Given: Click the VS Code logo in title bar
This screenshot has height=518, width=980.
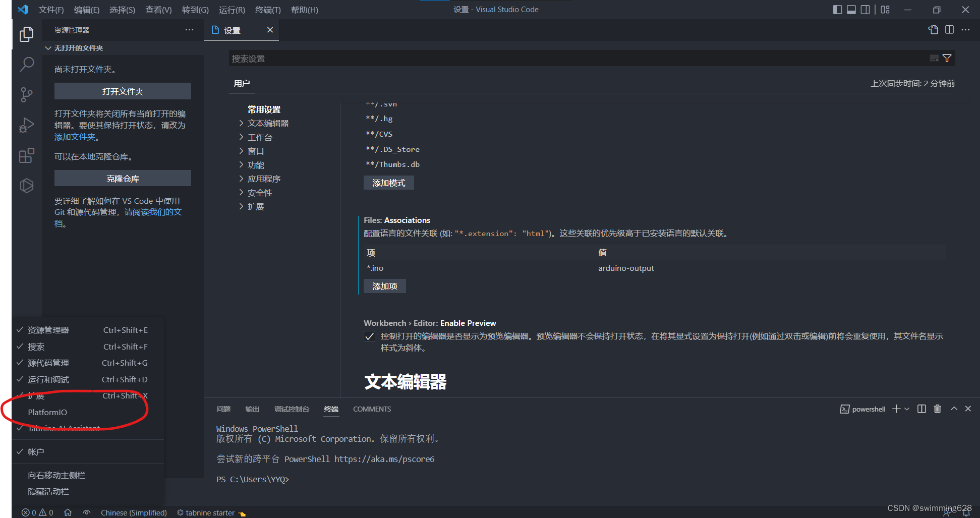Looking at the screenshot, I should (23, 10).
